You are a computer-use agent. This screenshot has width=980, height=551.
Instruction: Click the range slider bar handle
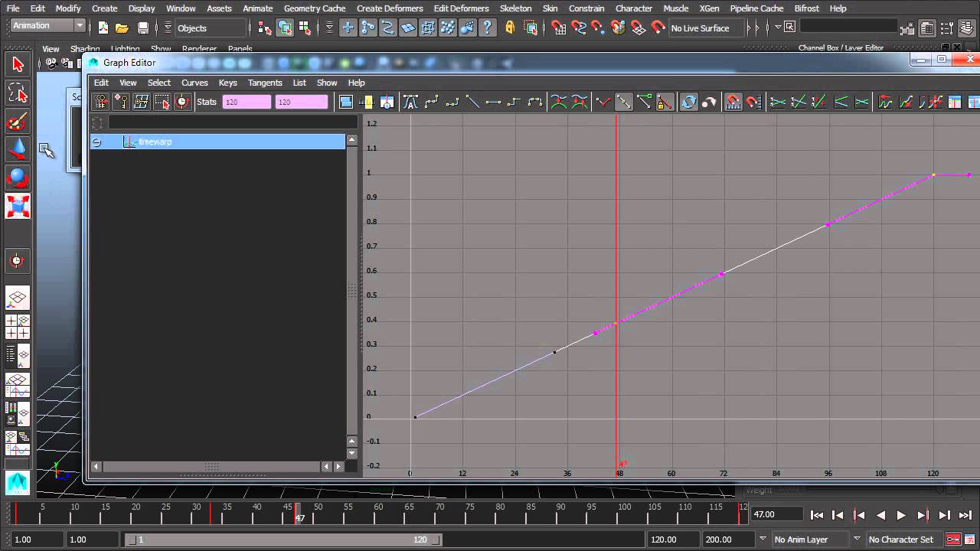click(x=283, y=540)
